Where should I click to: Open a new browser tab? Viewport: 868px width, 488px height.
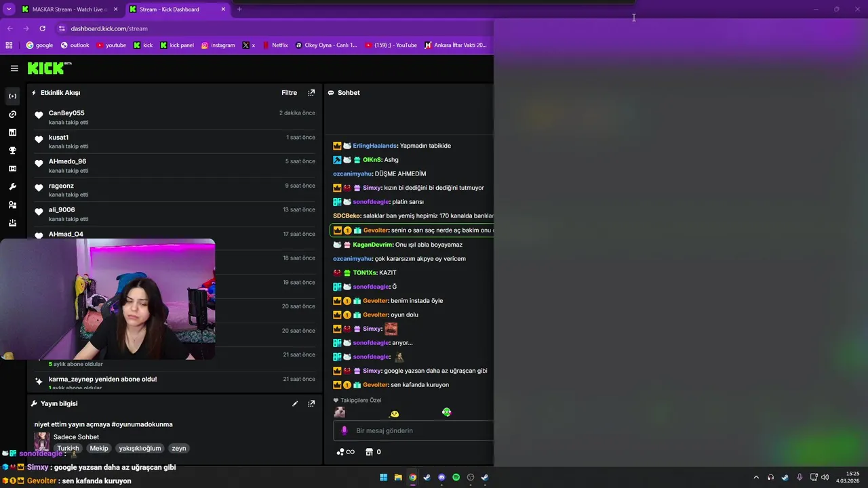(x=239, y=9)
